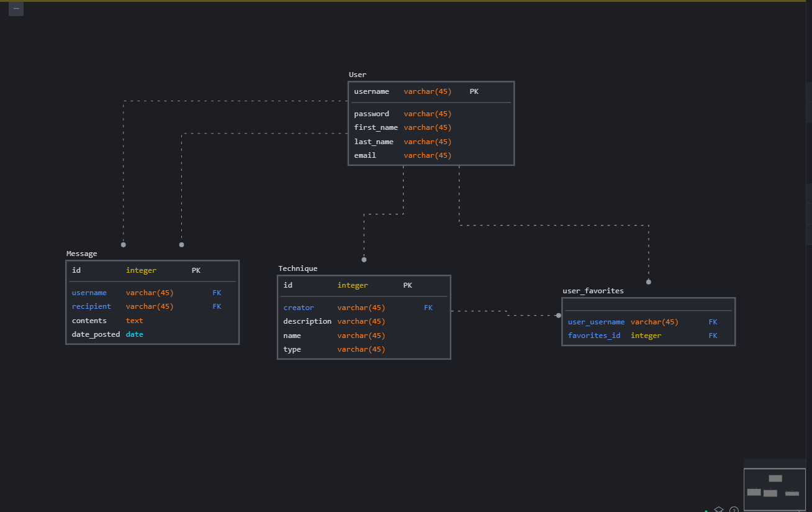Click the varchar(45) type of email column
This screenshot has height=512, width=812.
[428, 155]
